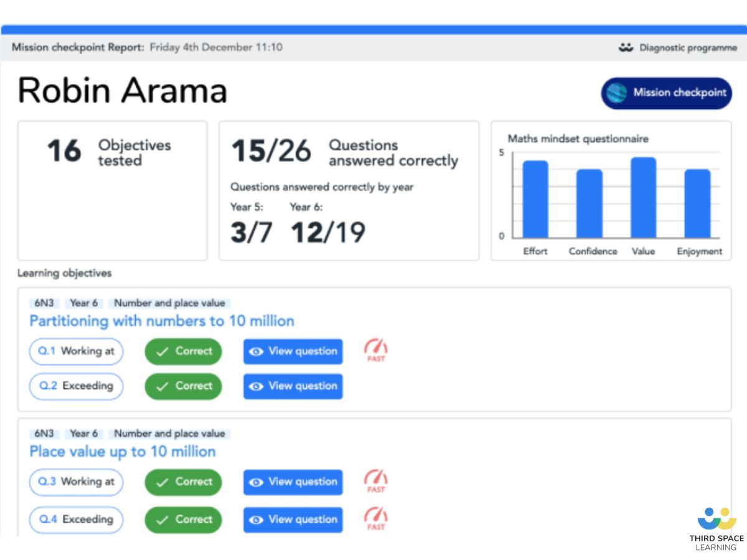Select the Q.2 Exceeding pill
The height and width of the screenshot is (560, 747).
pyautogui.click(x=76, y=386)
